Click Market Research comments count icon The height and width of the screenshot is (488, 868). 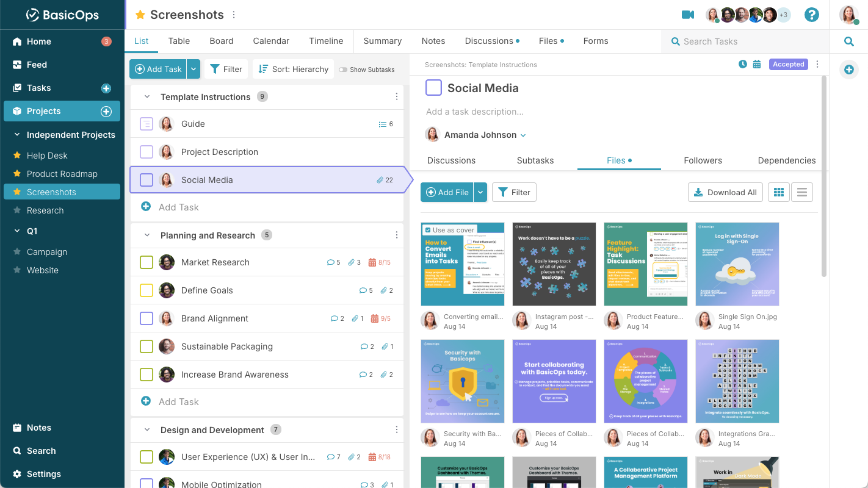point(333,262)
